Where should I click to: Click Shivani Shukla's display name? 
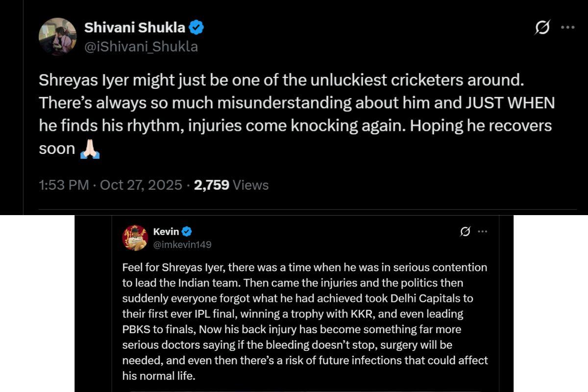pos(136,27)
